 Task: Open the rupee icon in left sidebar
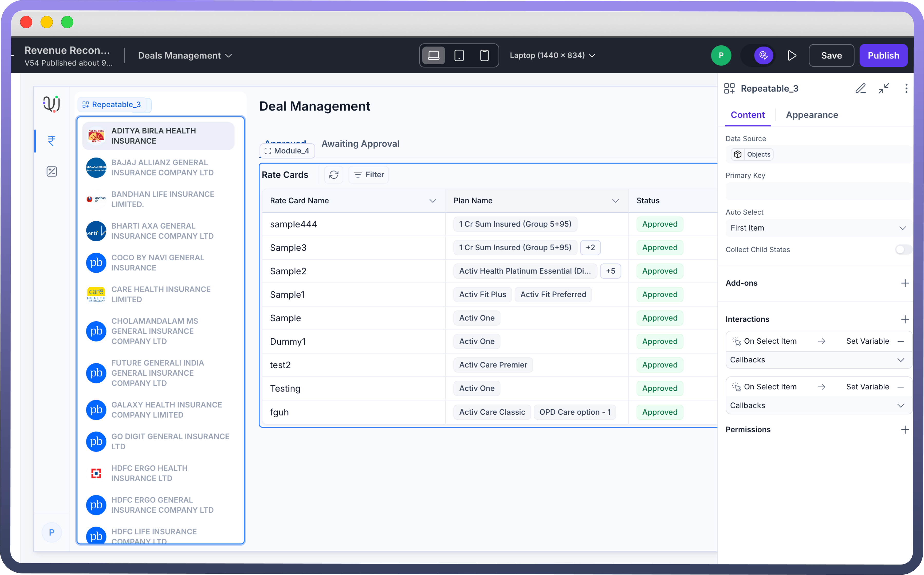click(52, 141)
